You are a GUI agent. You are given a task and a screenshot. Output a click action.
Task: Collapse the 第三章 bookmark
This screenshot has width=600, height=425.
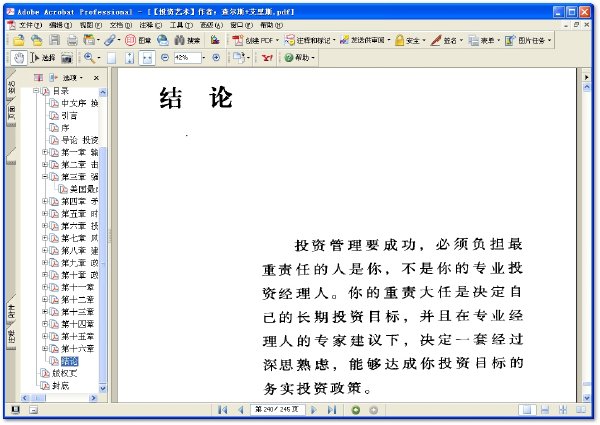coord(45,176)
